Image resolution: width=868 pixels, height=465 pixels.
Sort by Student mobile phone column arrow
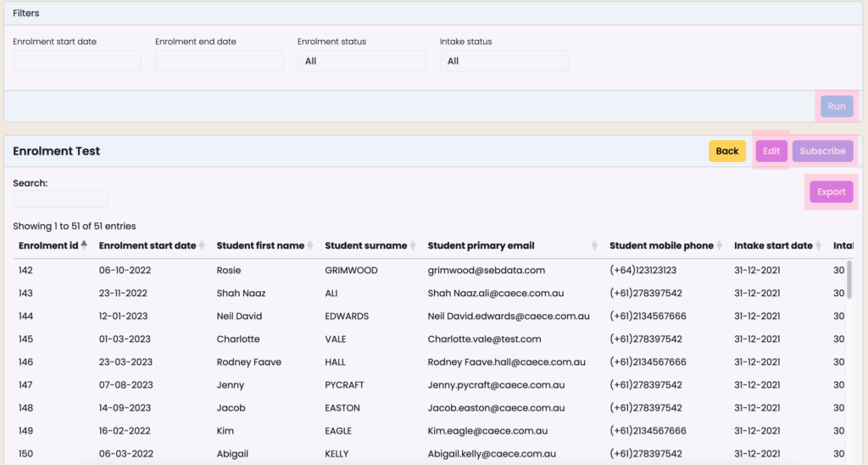719,245
